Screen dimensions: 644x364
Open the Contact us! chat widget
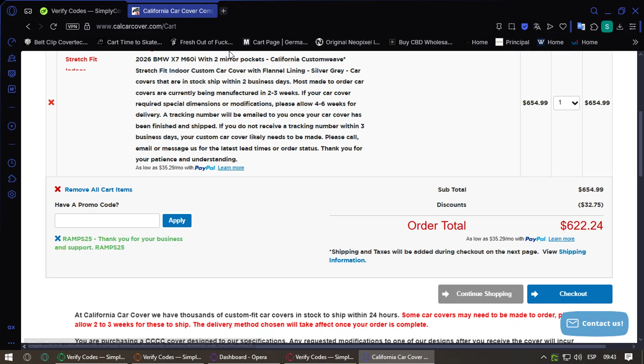click(x=595, y=324)
